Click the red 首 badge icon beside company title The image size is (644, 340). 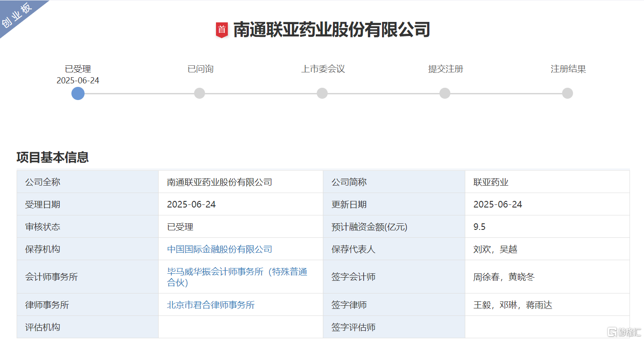[x=222, y=30]
